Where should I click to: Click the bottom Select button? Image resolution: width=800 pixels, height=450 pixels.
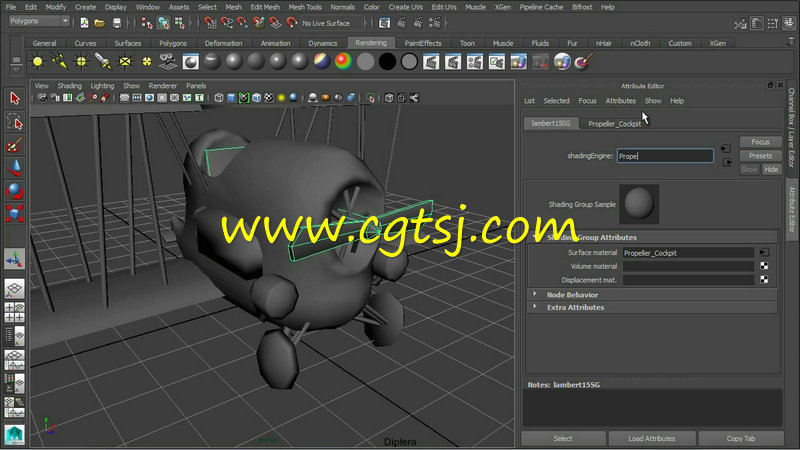click(x=563, y=438)
